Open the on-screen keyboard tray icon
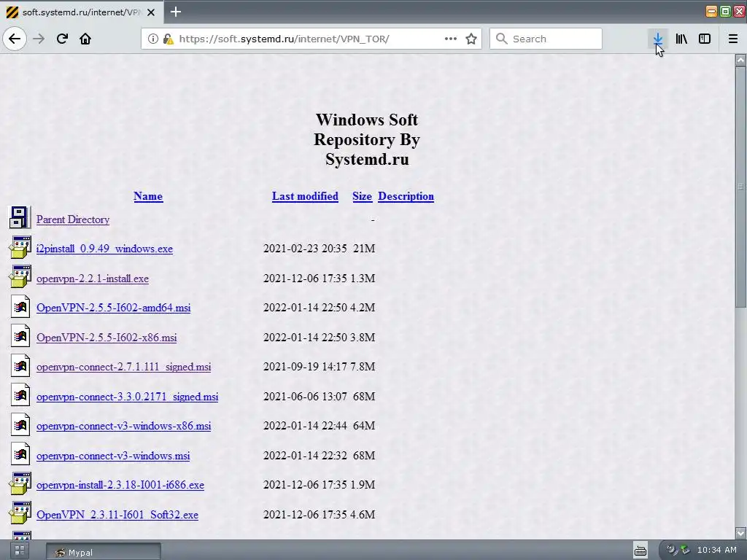This screenshot has height=560, width=747. point(640,551)
